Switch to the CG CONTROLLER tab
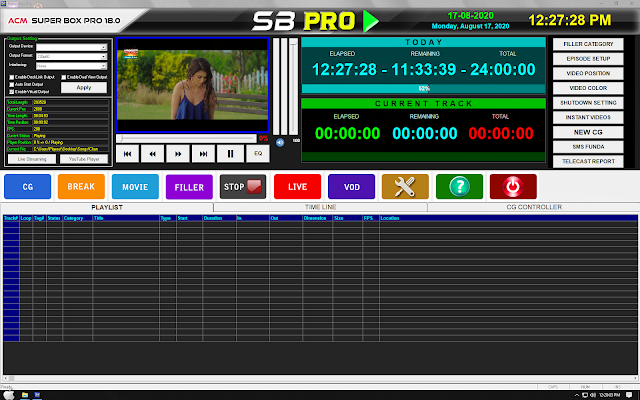The width and height of the screenshot is (640, 400). pyautogui.click(x=534, y=207)
